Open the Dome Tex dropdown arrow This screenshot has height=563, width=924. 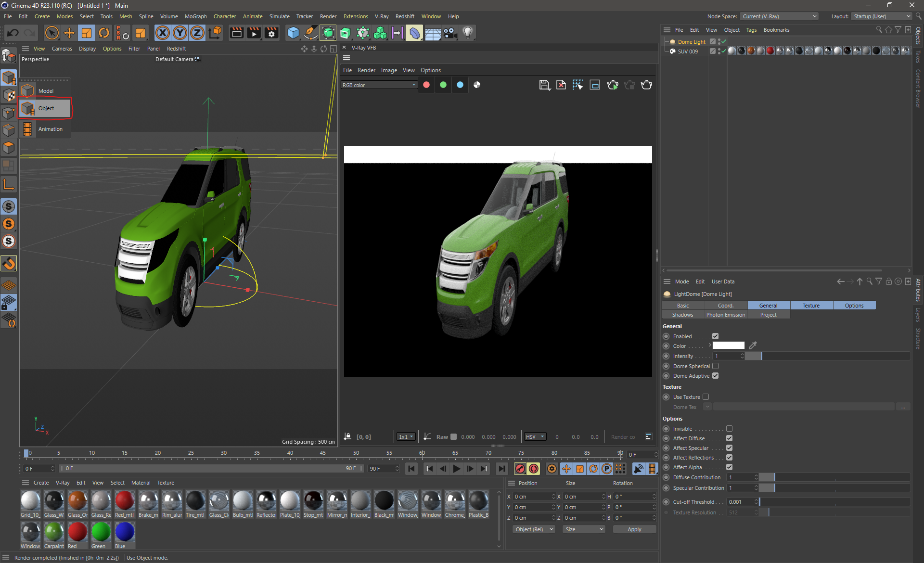click(x=707, y=407)
